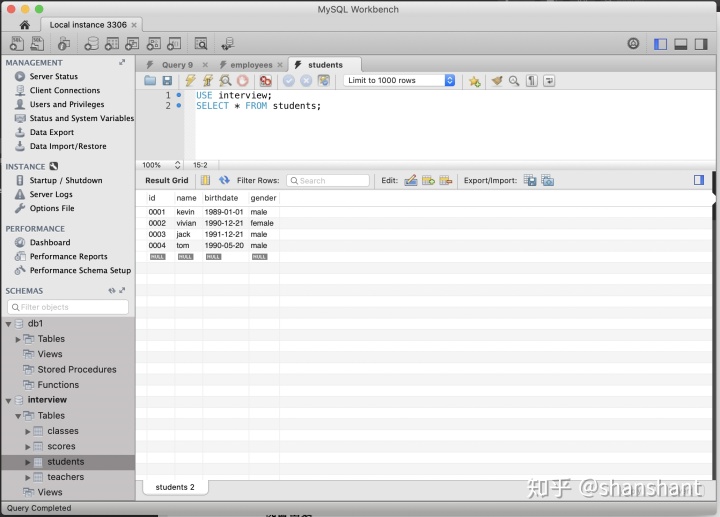Toggle autocommit mode

[x=324, y=81]
